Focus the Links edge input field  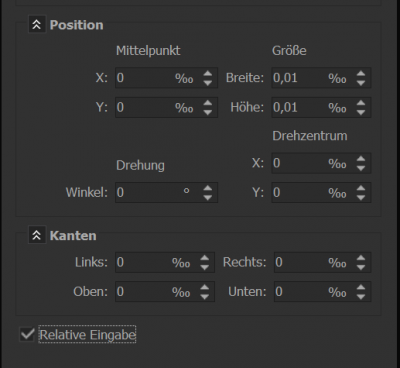pos(165,263)
